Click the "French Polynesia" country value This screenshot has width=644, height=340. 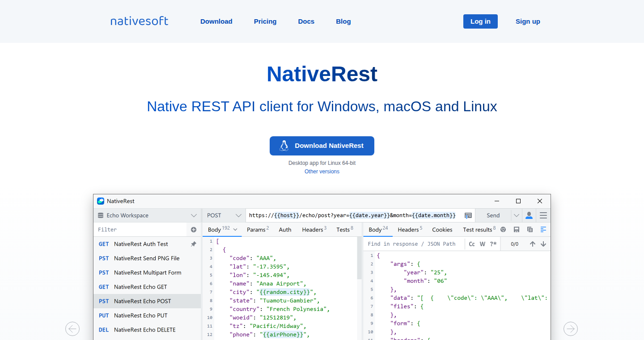pos(297,309)
